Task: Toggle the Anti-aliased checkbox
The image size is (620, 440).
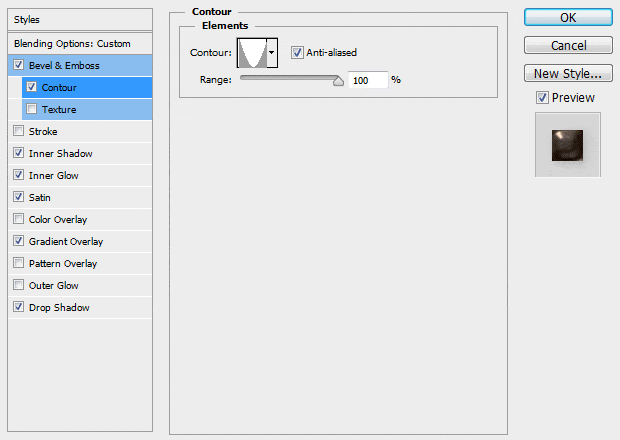Action: pyautogui.click(x=298, y=52)
